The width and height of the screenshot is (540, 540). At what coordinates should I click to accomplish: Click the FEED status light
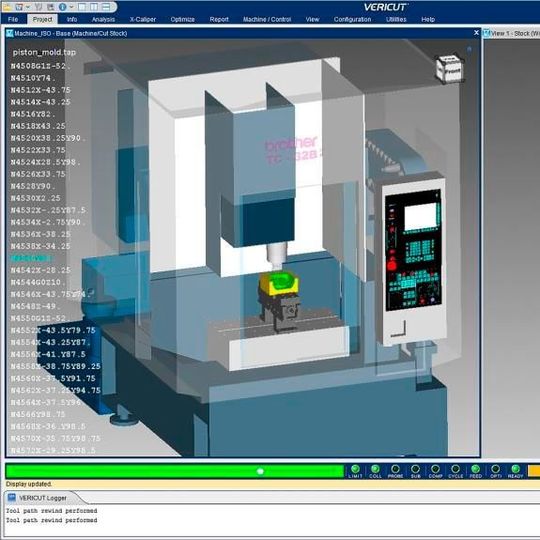475,469
